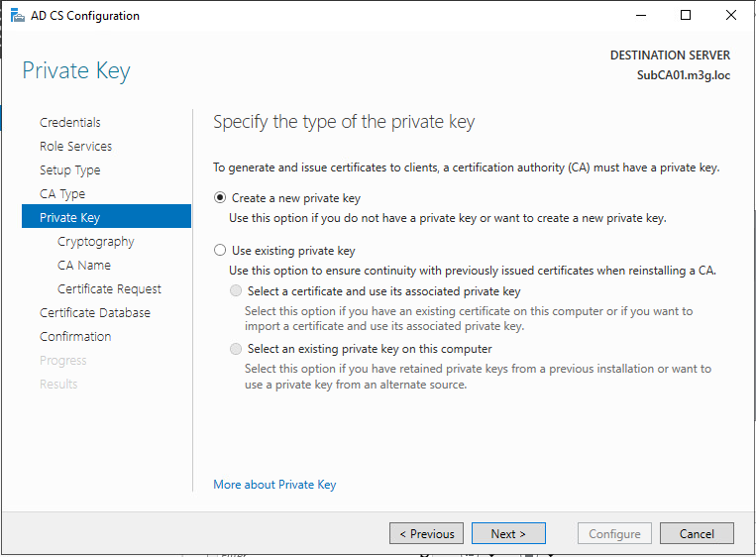Image resolution: width=756 pixels, height=557 pixels.
Task: Jump to the Confirmation step
Action: click(75, 337)
